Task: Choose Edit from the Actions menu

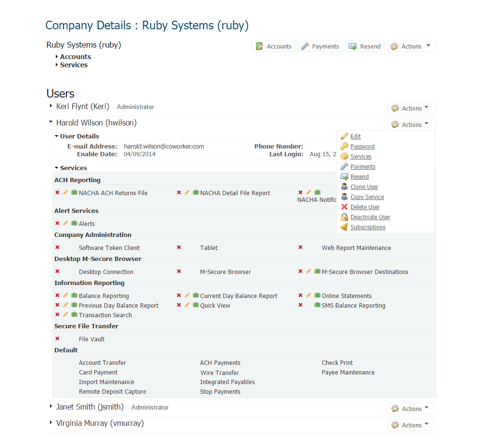Action: [x=355, y=136]
